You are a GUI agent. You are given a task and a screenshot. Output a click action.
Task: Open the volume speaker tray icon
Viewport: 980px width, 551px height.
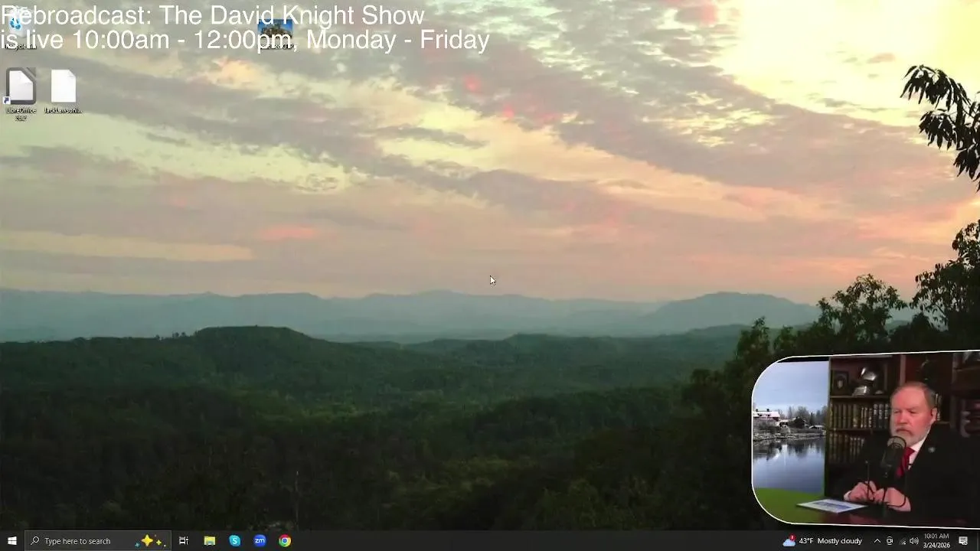(x=913, y=541)
